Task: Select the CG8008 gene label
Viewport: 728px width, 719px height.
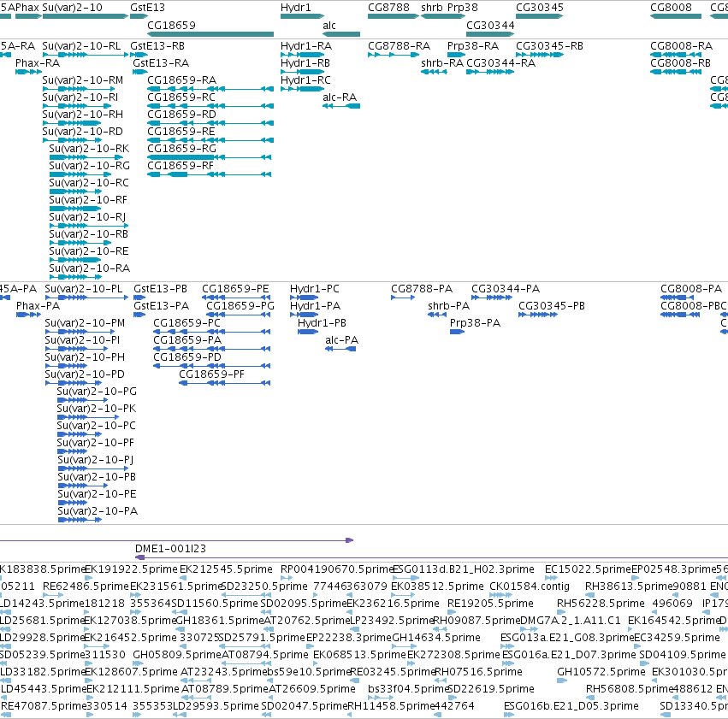Action: pos(671,8)
